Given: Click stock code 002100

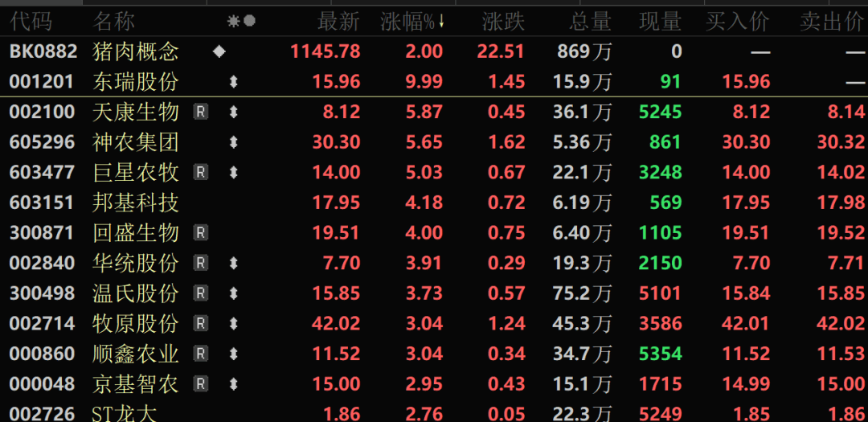Looking at the screenshot, I should point(42,113).
